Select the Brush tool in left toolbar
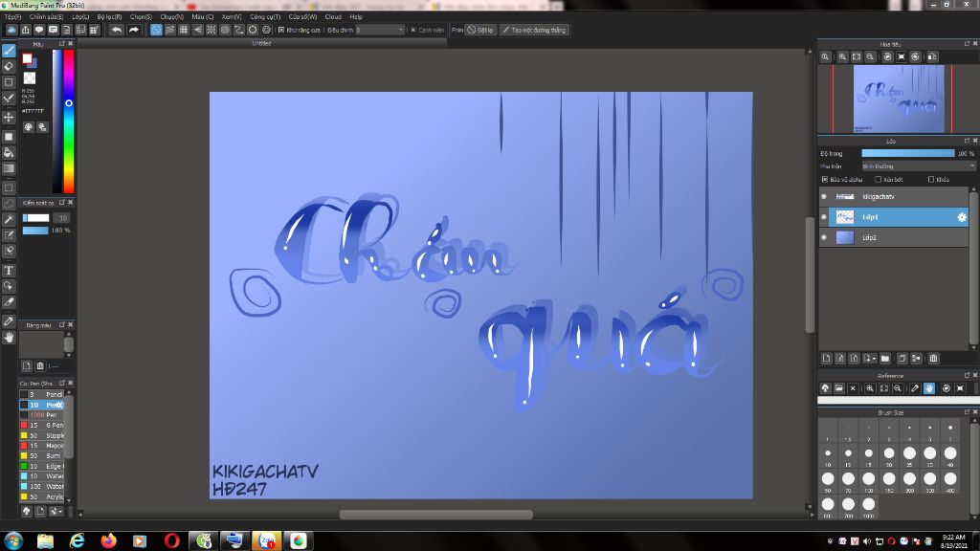980x551 pixels. 9,51
